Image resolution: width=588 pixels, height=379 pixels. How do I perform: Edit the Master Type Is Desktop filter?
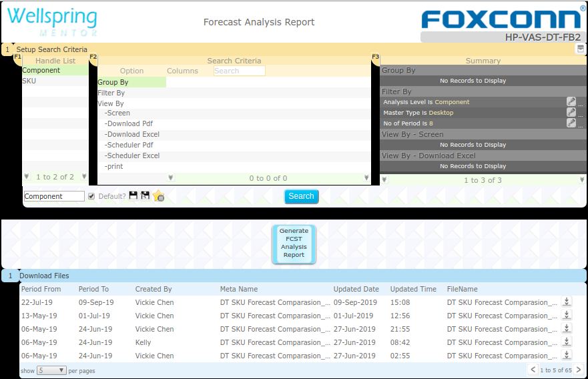click(x=571, y=112)
